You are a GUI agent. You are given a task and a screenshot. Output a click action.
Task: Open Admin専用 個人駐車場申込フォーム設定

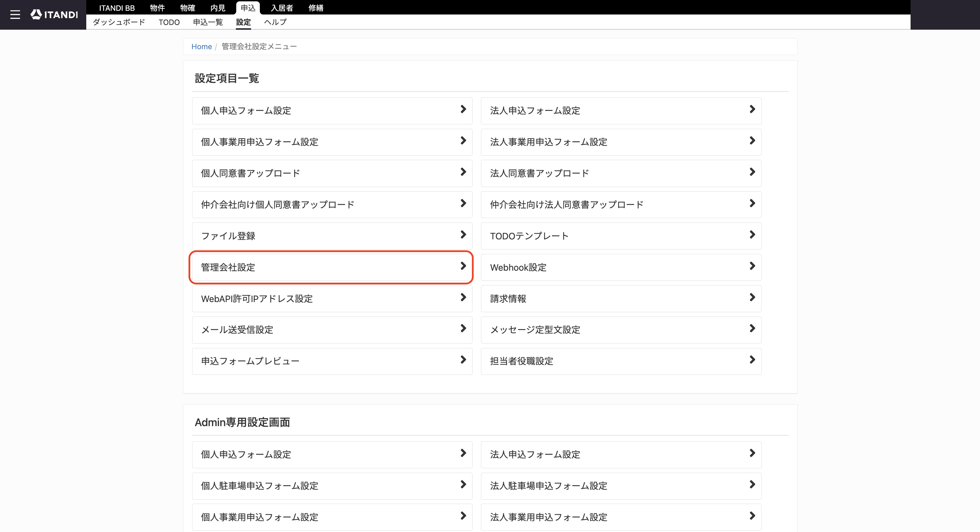click(332, 486)
